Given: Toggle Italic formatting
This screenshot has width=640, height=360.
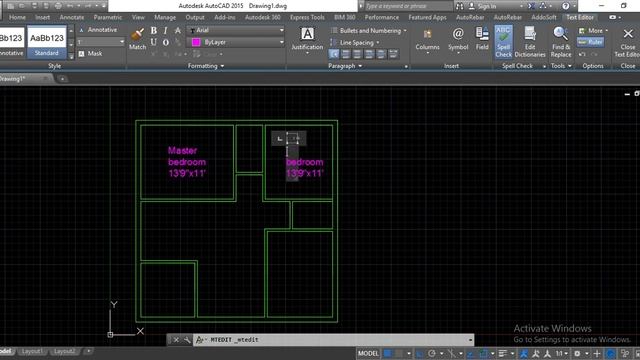Looking at the screenshot, I should [x=165, y=31].
